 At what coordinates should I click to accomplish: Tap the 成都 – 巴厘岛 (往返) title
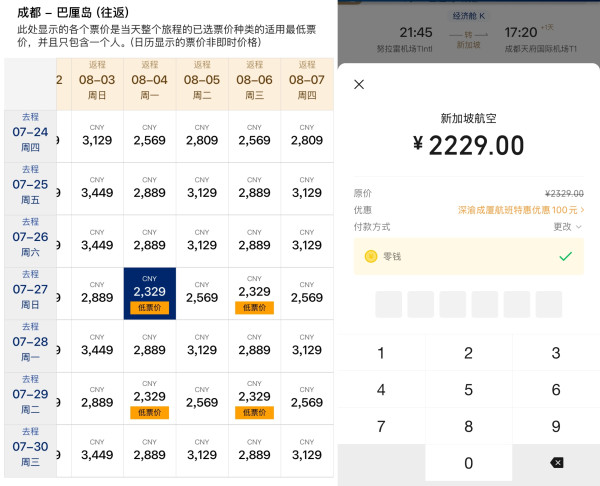(73, 13)
